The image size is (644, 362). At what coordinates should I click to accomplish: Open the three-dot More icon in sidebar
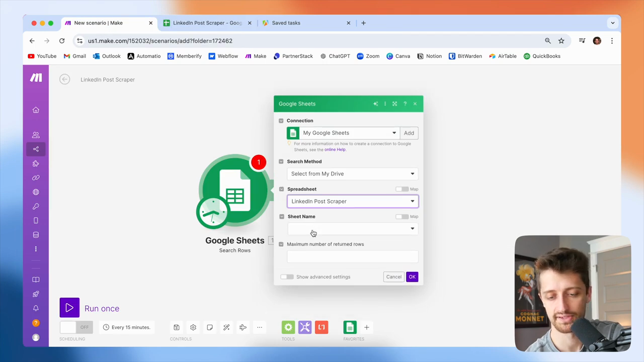click(36, 249)
